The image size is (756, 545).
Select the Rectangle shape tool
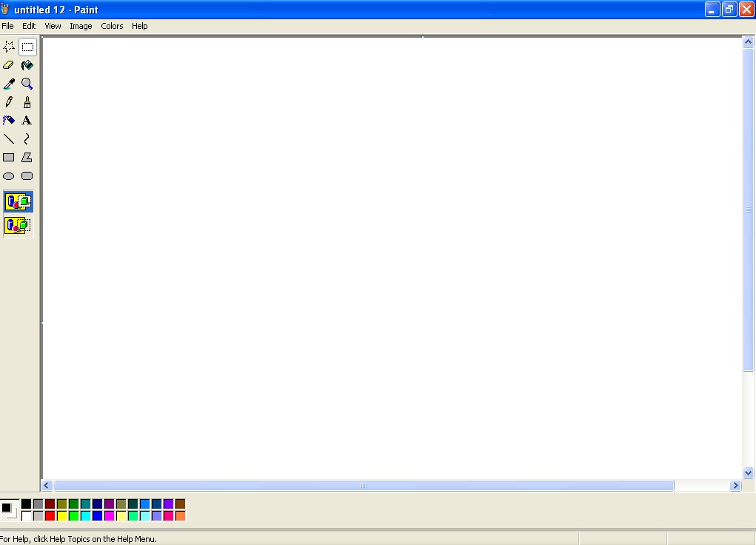click(8, 157)
